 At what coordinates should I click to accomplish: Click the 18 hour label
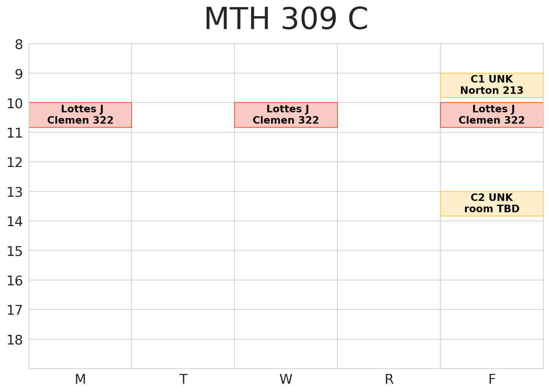[x=15, y=340]
